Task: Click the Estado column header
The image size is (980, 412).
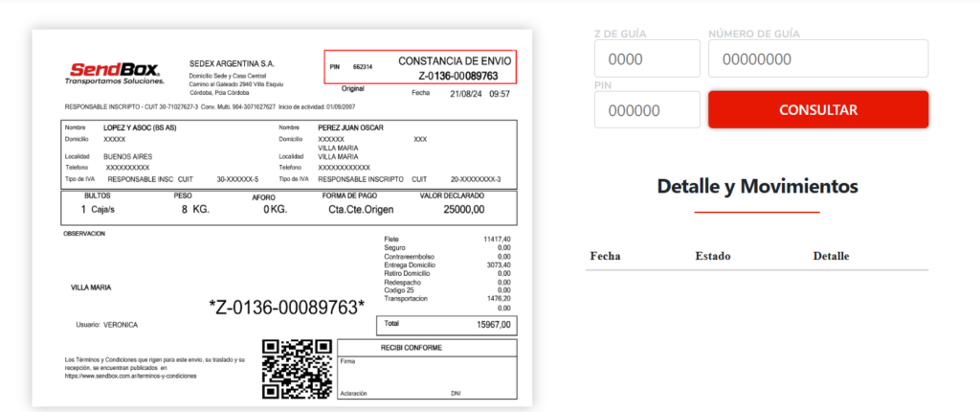Action: (712, 256)
